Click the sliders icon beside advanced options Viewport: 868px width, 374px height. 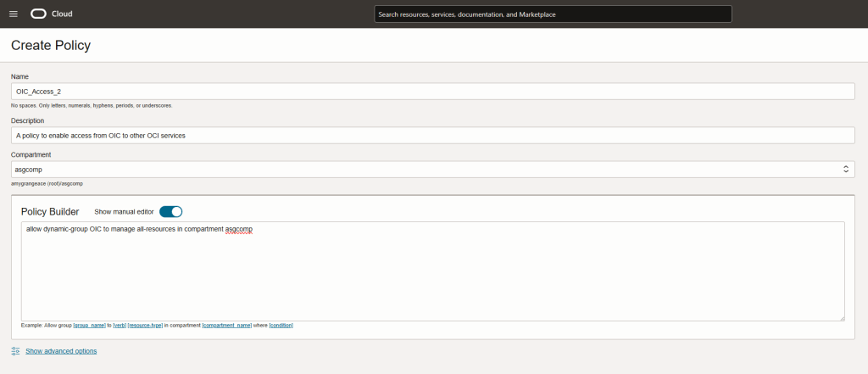tap(15, 351)
